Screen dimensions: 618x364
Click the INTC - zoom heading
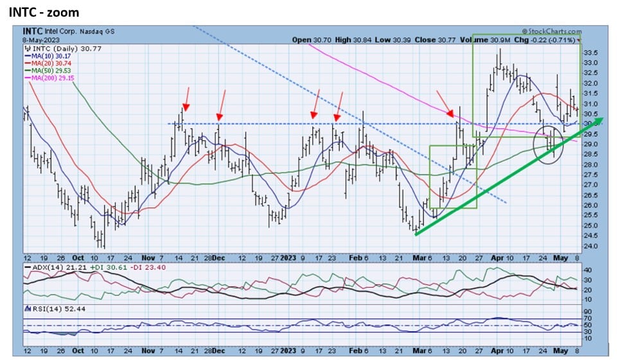coord(44,12)
